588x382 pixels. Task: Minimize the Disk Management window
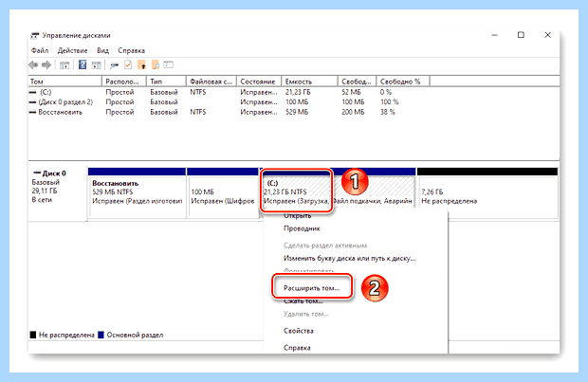(x=495, y=35)
